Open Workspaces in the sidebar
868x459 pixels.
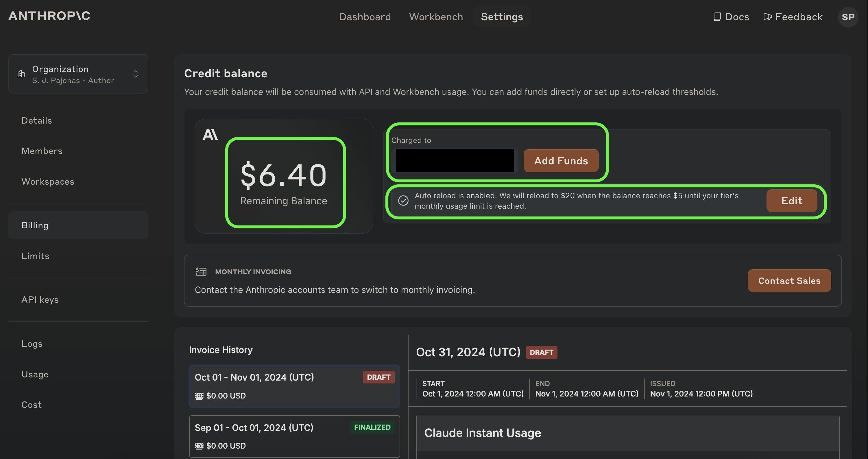point(47,181)
